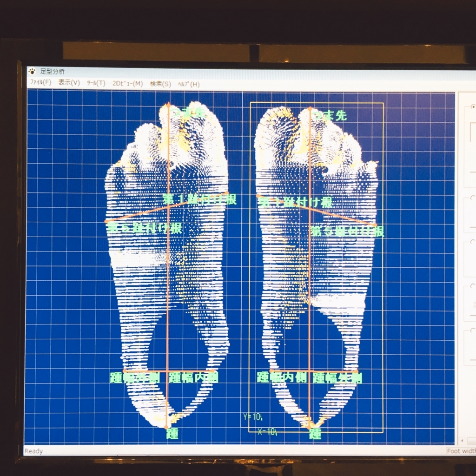476x476 pixels.
Task: Click the 踵幅内側 label on the right foot
Action: point(282,377)
